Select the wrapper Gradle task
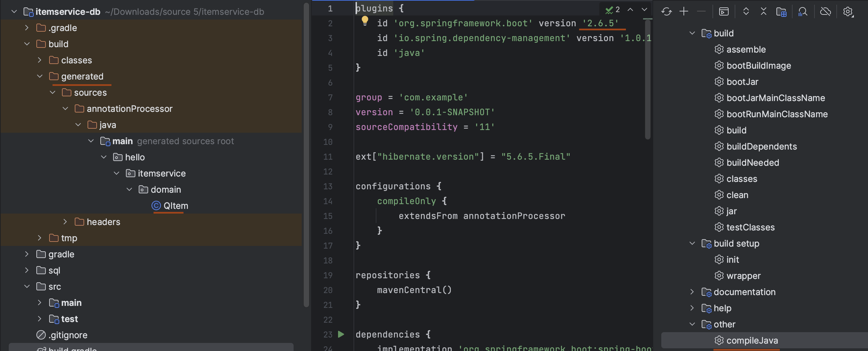Image resolution: width=868 pixels, height=351 pixels. (737, 276)
